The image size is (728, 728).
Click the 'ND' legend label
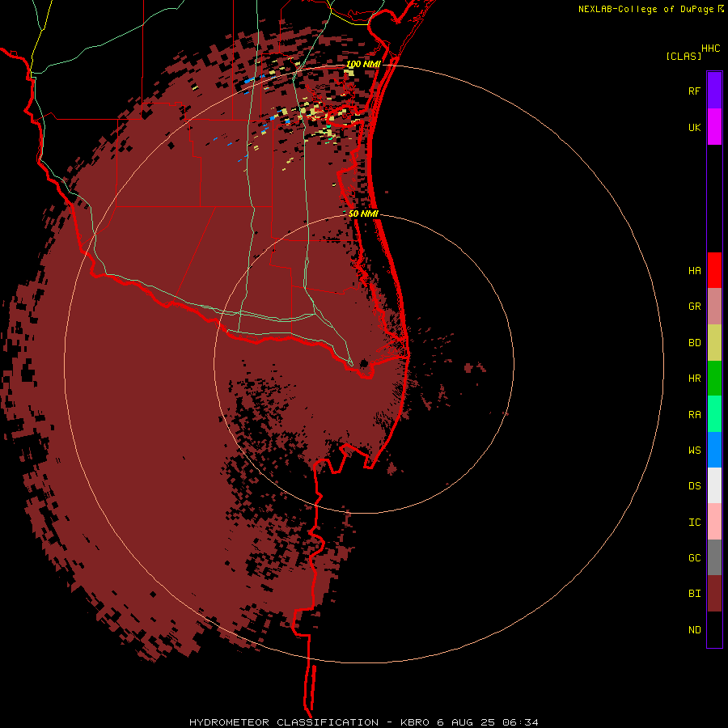click(x=694, y=629)
